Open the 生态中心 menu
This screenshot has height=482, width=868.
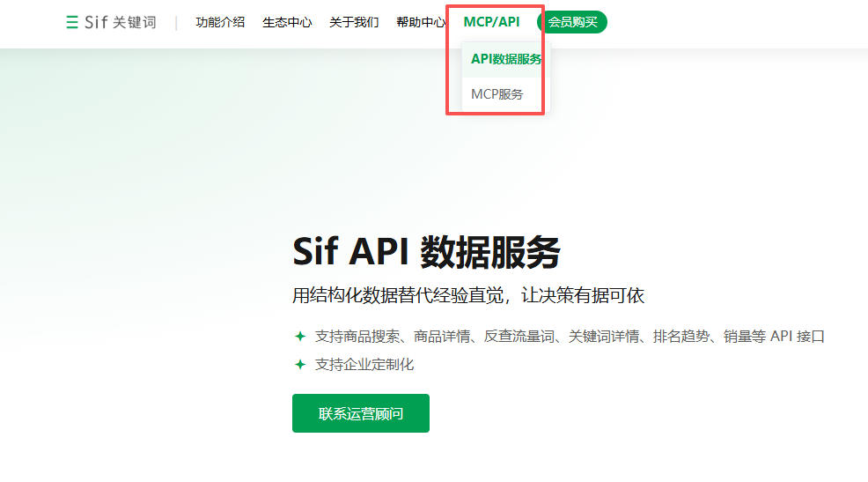point(287,22)
